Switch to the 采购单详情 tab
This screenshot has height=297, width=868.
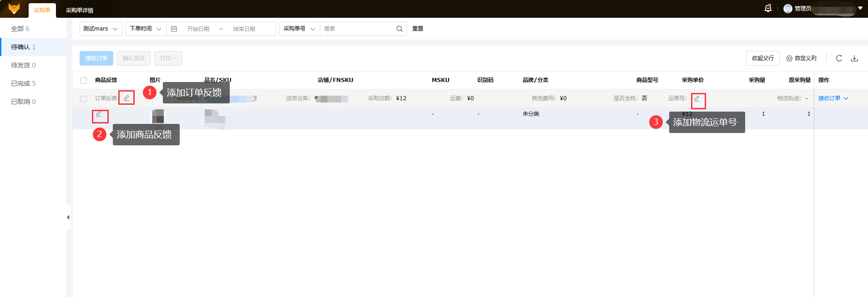point(80,10)
